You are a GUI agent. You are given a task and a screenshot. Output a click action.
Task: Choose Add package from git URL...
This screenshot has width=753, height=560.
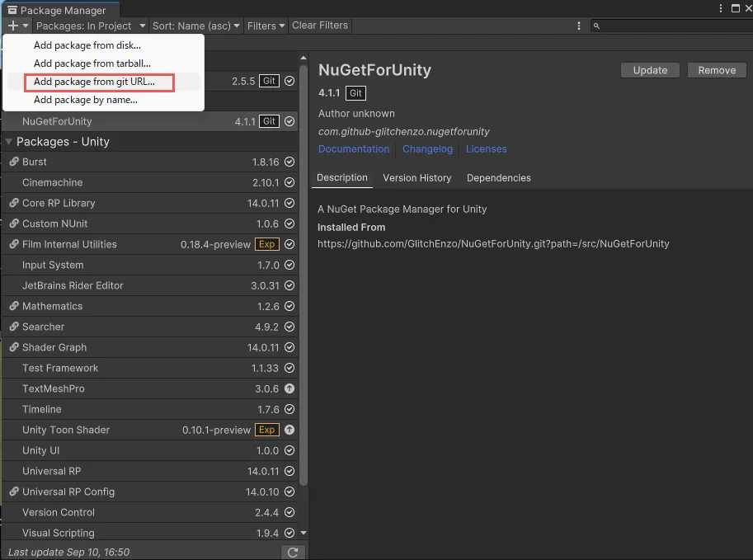tap(103, 82)
